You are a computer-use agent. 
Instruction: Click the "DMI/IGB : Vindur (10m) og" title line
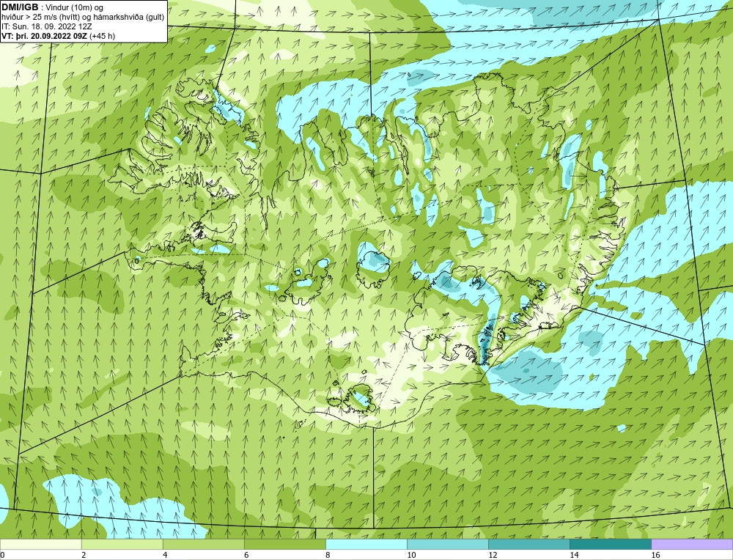click(x=52, y=7)
